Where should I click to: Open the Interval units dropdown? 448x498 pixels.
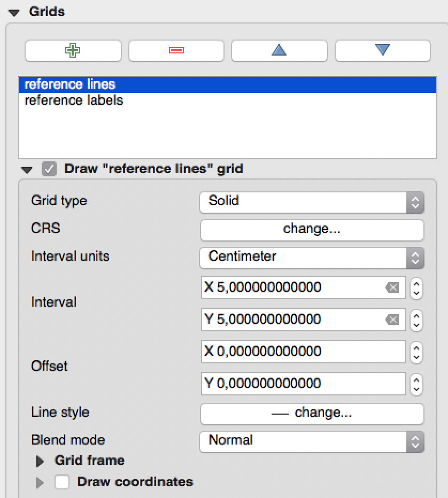click(x=312, y=257)
